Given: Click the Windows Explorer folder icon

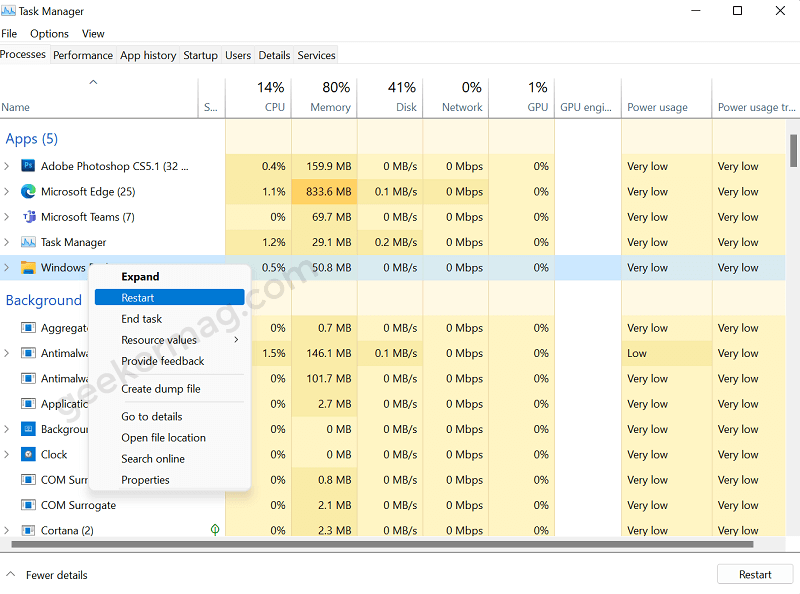Looking at the screenshot, I should point(28,268).
